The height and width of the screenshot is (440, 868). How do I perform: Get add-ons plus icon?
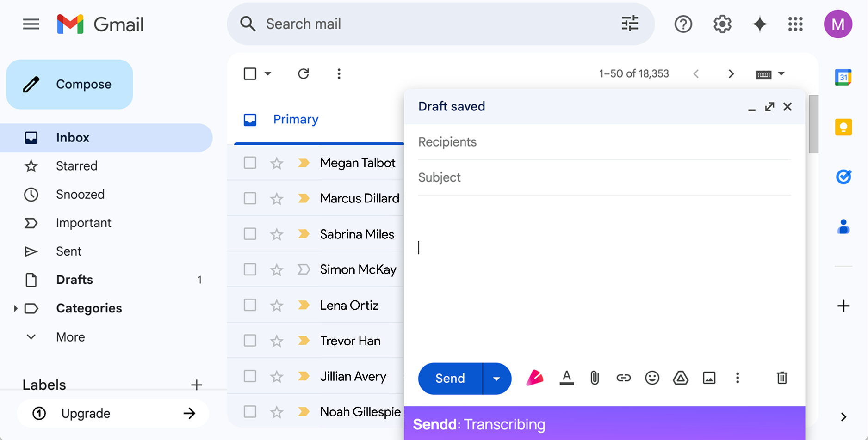coord(843,306)
